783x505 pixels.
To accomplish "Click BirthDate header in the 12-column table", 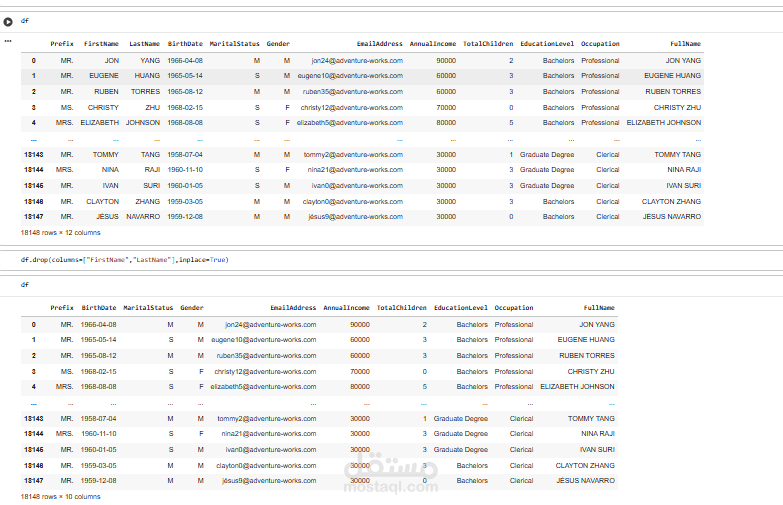I will coord(185,44).
